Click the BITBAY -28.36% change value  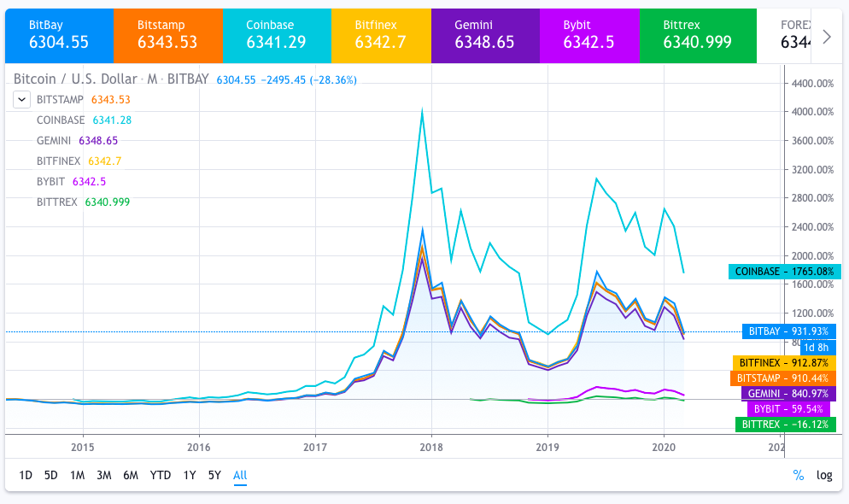[333, 80]
